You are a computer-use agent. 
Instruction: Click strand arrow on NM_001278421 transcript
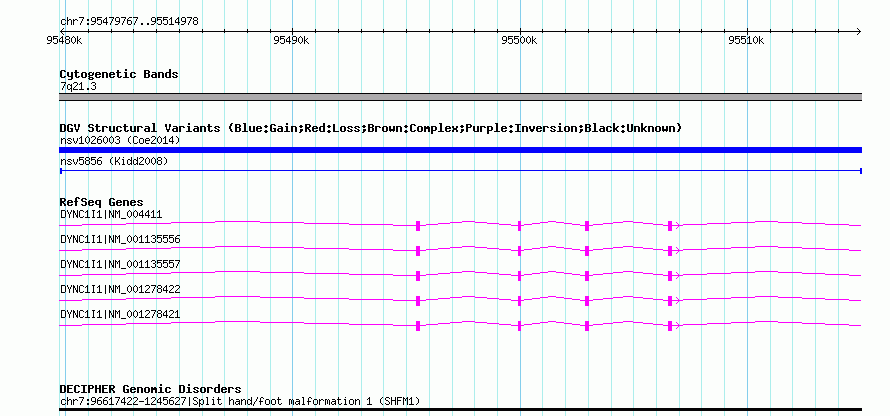(677, 326)
